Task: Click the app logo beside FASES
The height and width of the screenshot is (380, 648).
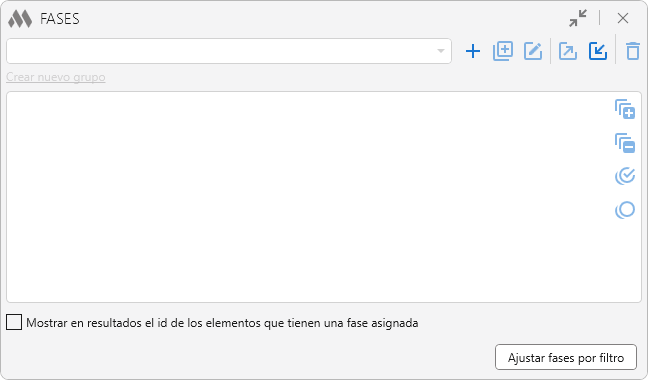Action: [x=20, y=19]
